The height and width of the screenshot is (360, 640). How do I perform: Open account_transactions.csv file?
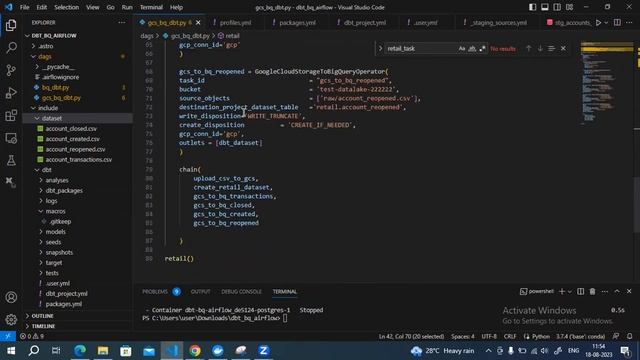click(x=78, y=160)
